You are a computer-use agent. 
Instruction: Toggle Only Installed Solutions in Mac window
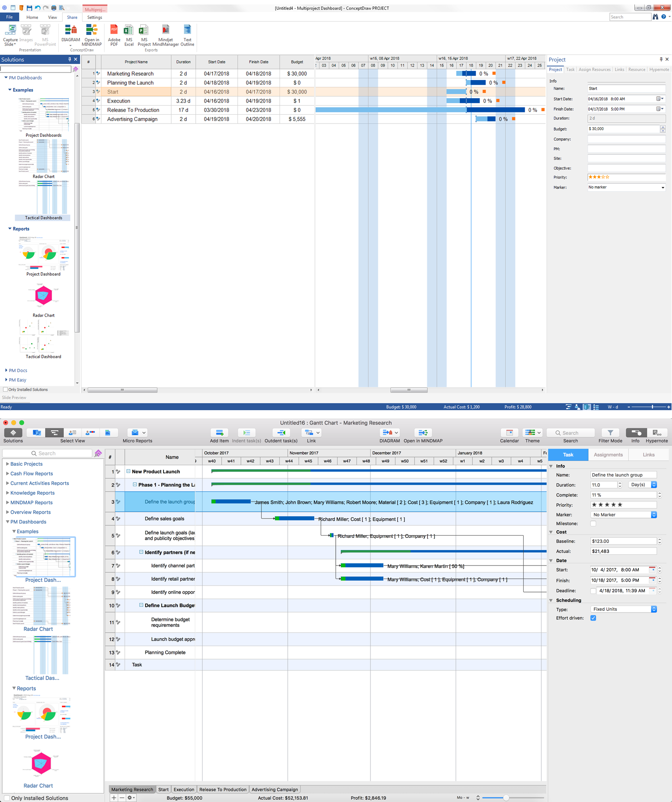[x=7, y=798]
